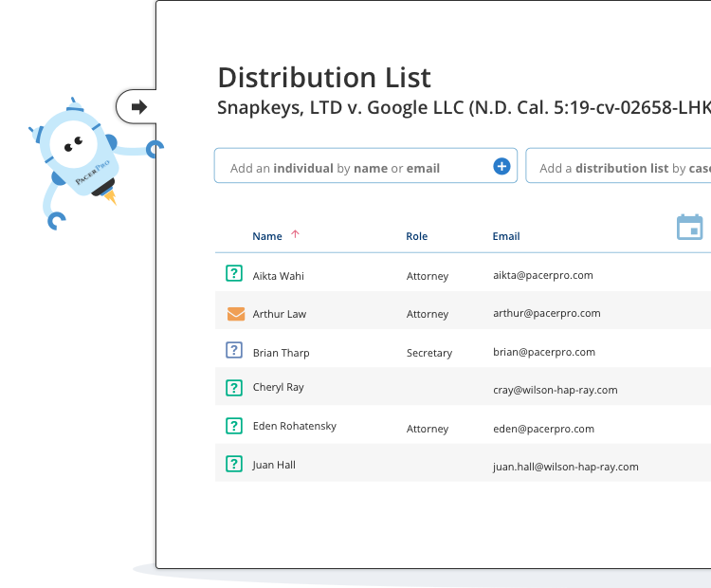Click the orange envelope icon beside Arthur Law
The image size is (711, 588).
pos(236,314)
